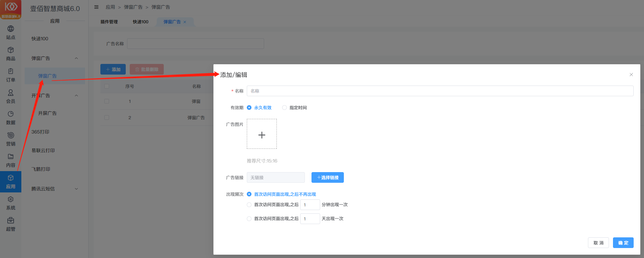Click 确定 to confirm the dialog
Viewport: 644px width, 258px height.
click(623, 243)
